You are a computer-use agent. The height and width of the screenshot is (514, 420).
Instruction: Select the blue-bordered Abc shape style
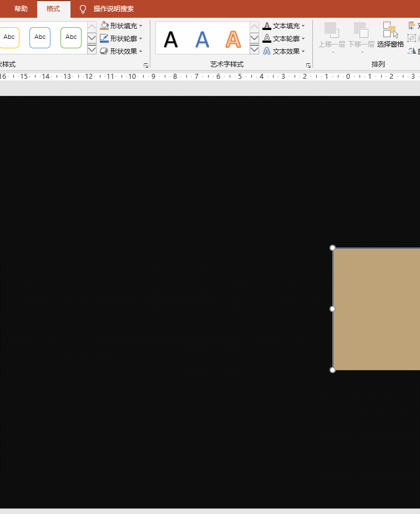pos(40,37)
